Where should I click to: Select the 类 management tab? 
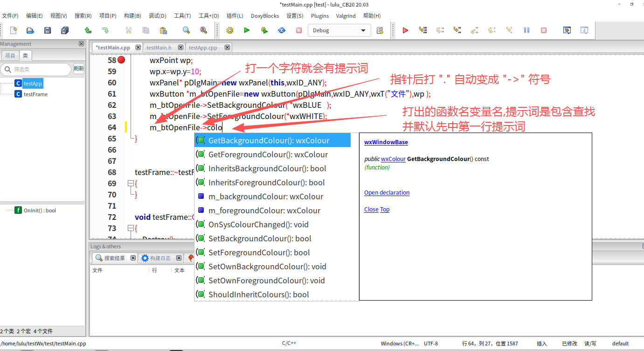25,56
